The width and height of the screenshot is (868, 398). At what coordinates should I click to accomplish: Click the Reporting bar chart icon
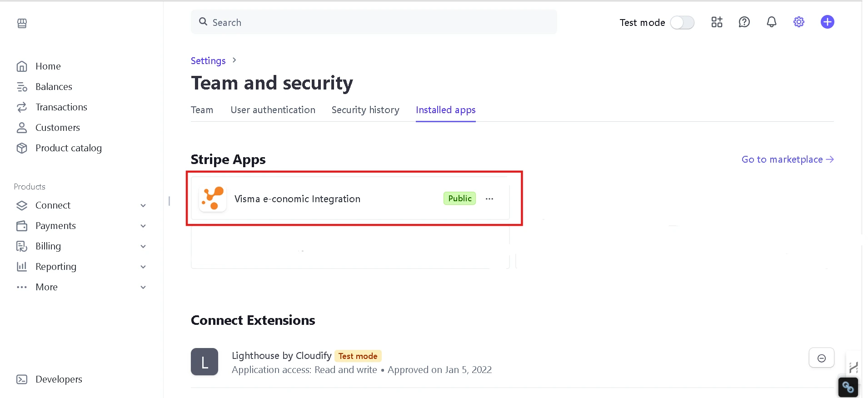[22, 267]
